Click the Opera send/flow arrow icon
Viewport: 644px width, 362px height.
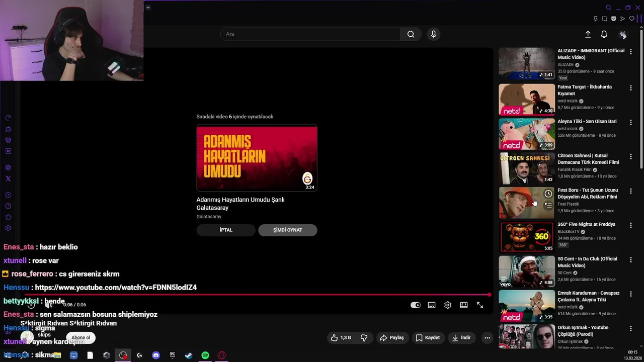point(622,19)
